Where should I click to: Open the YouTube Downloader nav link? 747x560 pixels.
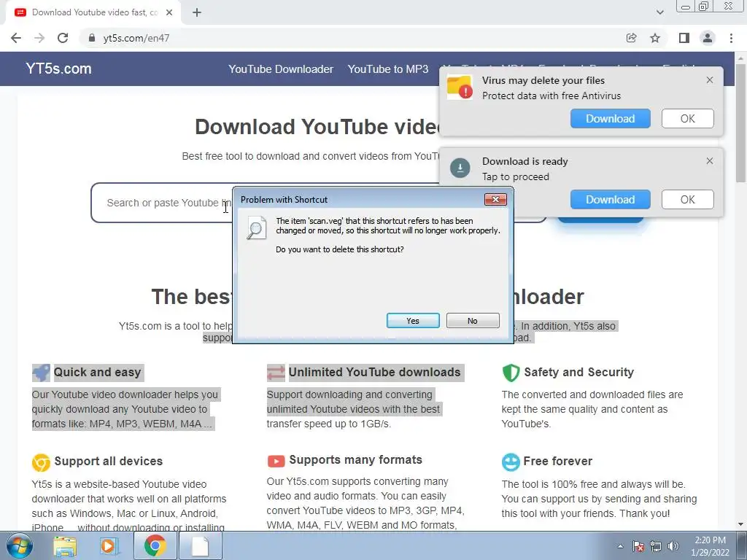click(281, 69)
